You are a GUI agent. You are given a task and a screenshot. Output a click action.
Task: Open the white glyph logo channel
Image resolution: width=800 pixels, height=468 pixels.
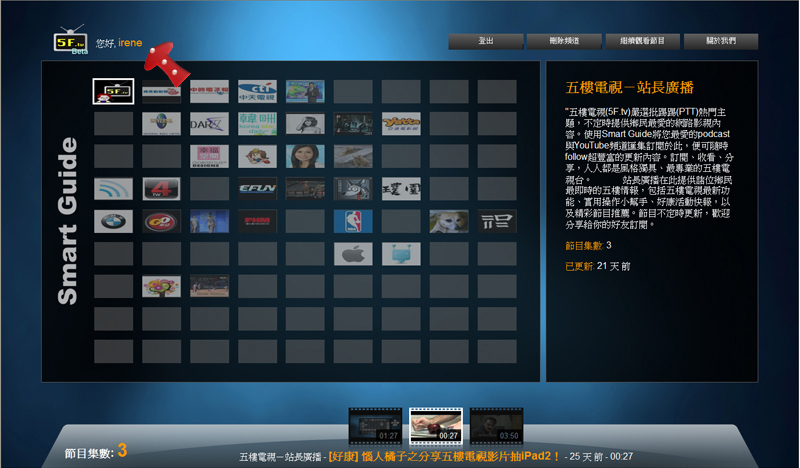coord(497,221)
